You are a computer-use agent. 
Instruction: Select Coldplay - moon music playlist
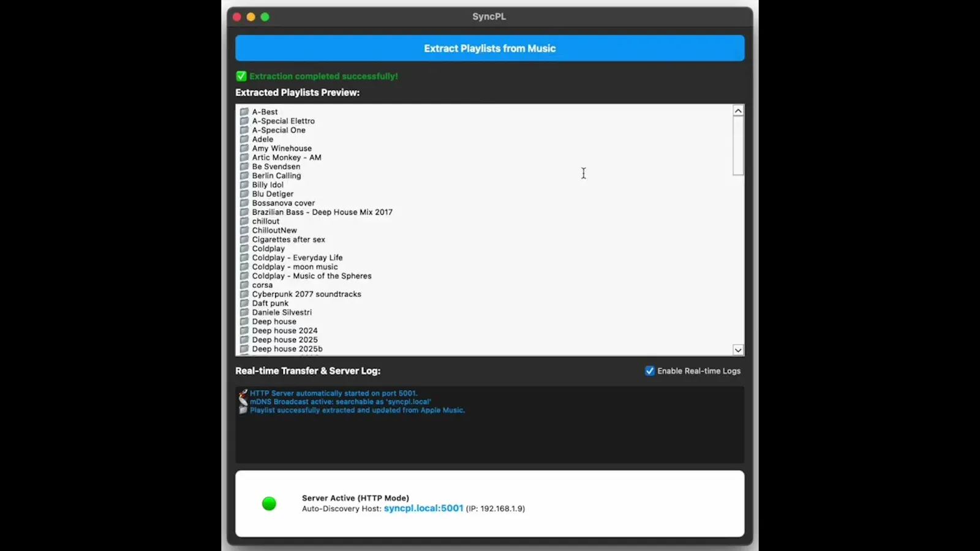[295, 267]
